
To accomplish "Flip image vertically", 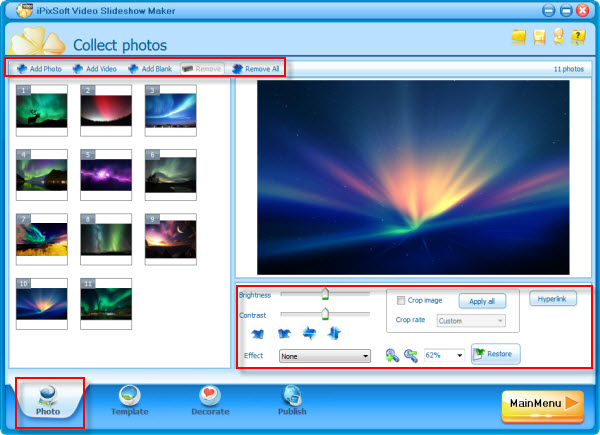I will pyautogui.click(x=334, y=333).
